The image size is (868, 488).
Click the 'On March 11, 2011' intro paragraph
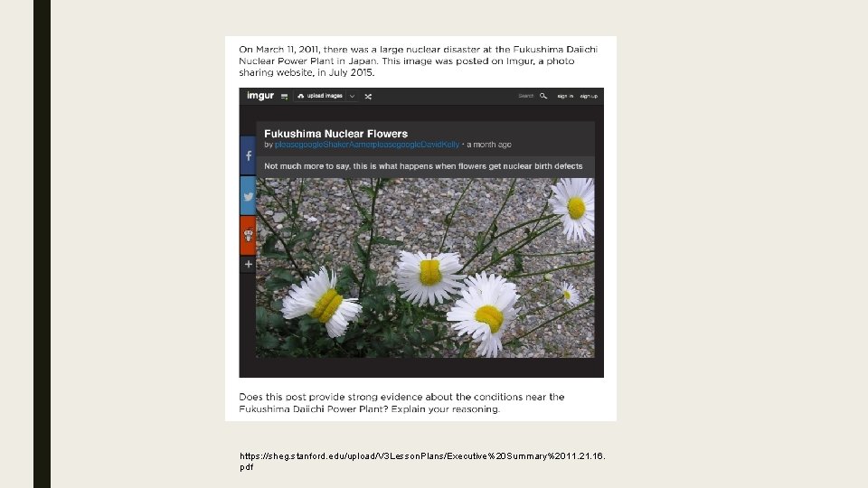(x=419, y=61)
